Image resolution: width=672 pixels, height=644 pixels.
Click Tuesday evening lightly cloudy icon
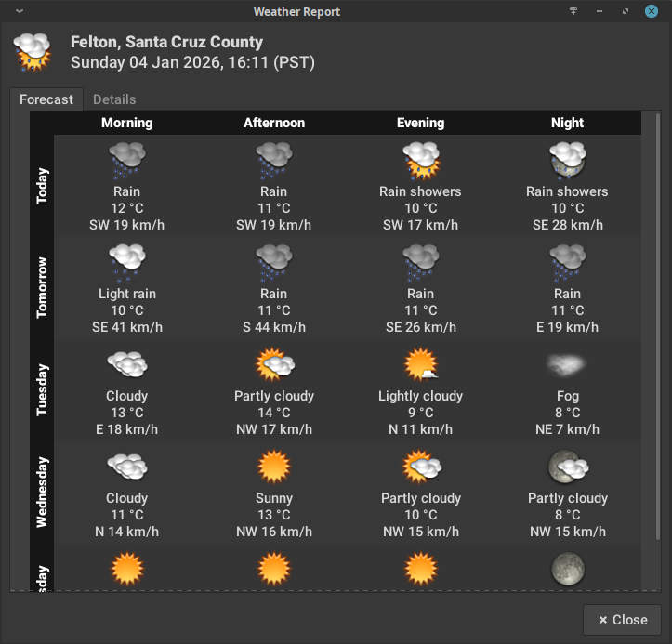[x=420, y=364]
